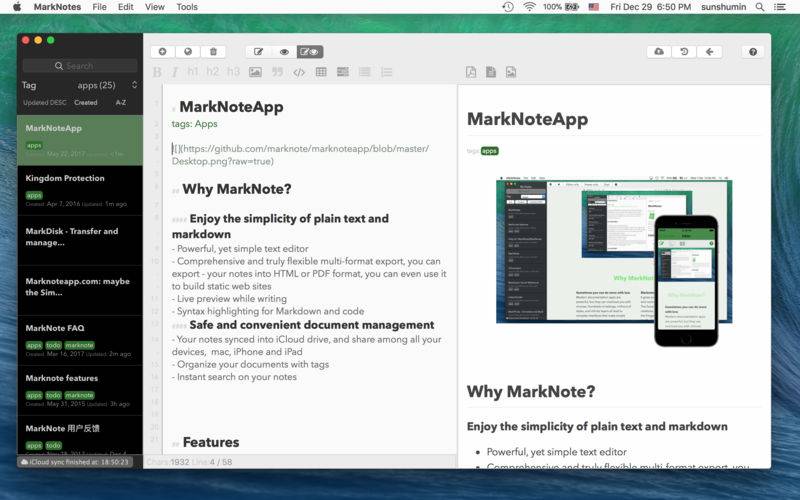This screenshot has height=500, width=800.
Task: Open the MarkNote 用户反馈 note
Action: coord(80,435)
